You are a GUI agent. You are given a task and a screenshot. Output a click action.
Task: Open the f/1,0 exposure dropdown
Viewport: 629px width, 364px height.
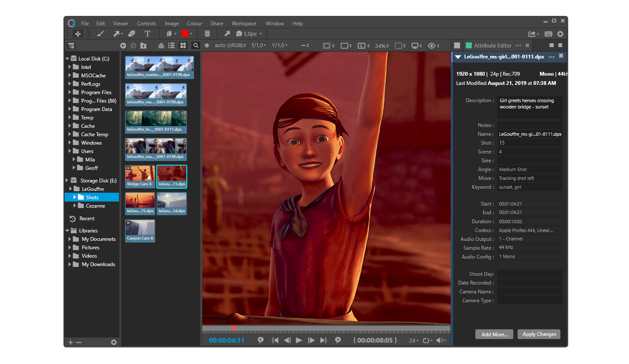click(259, 45)
